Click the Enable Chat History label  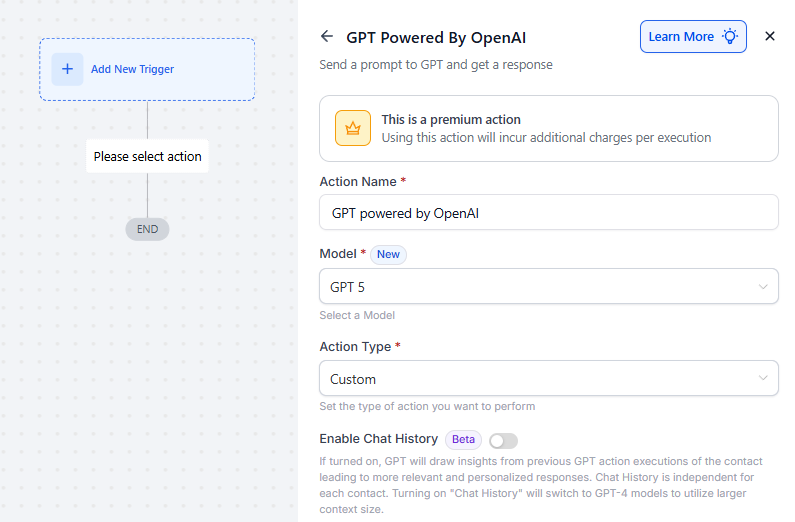378,439
